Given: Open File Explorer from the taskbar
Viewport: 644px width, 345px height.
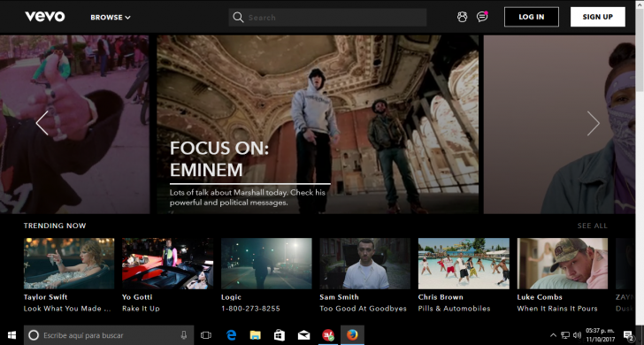Looking at the screenshot, I should [x=255, y=335].
